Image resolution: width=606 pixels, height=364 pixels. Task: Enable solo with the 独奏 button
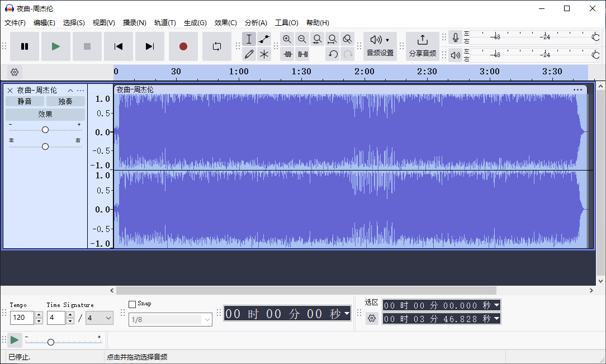[65, 101]
